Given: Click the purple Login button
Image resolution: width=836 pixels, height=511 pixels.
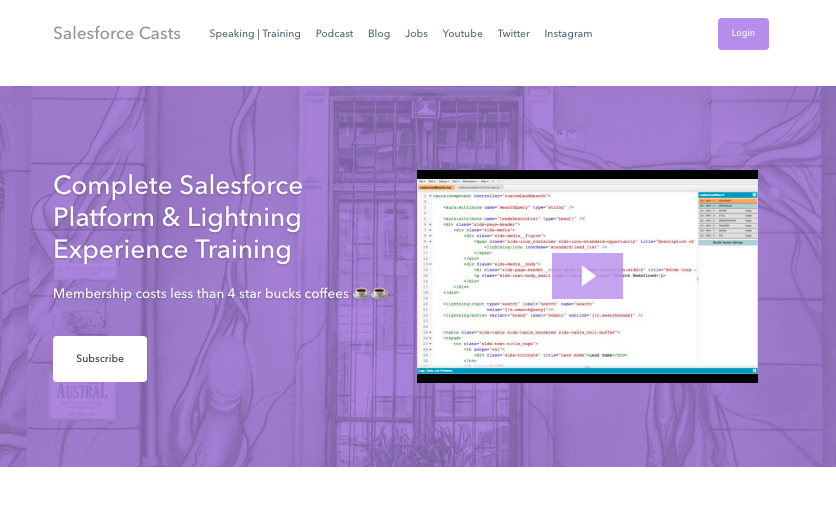Looking at the screenshot, I should point(743,34).
